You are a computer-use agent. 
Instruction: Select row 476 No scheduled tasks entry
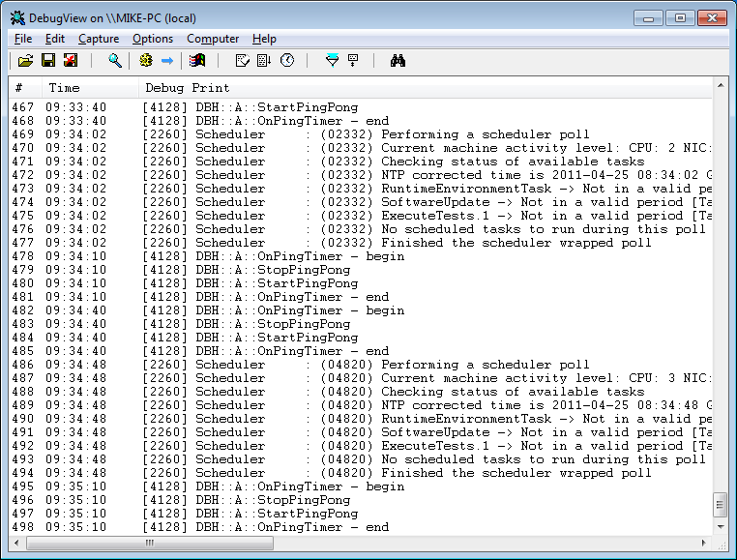click(x=360, y=229)
